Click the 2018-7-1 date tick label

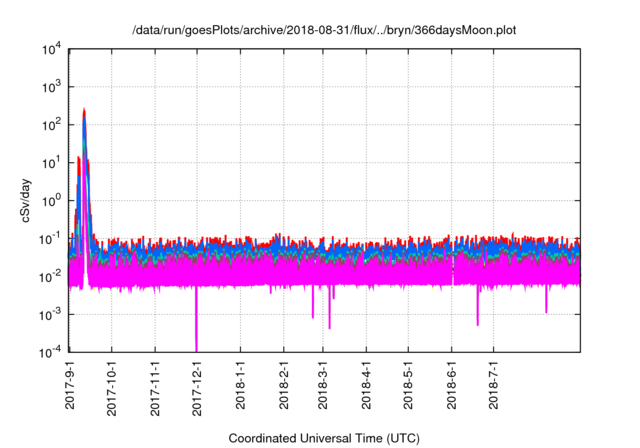point(493,385)
